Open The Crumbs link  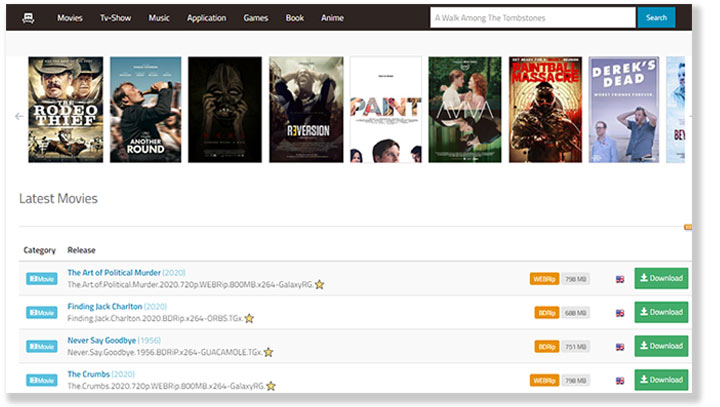[x=89, y=374]
